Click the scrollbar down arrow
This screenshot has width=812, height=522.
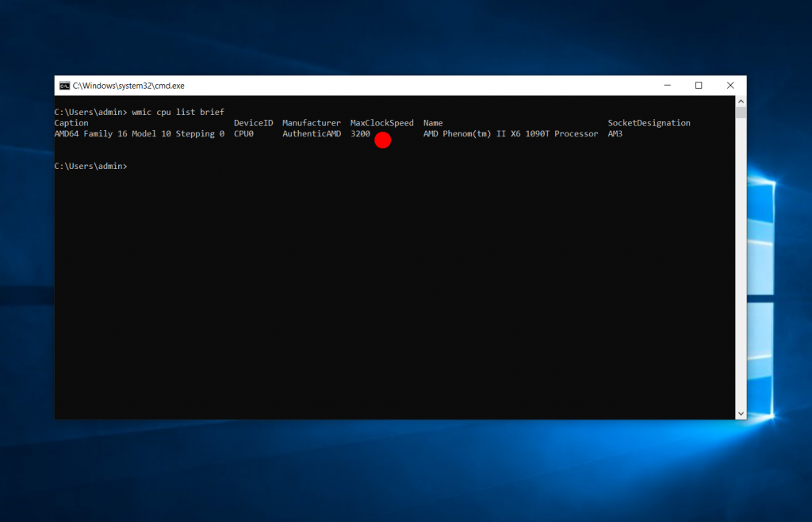741,413
